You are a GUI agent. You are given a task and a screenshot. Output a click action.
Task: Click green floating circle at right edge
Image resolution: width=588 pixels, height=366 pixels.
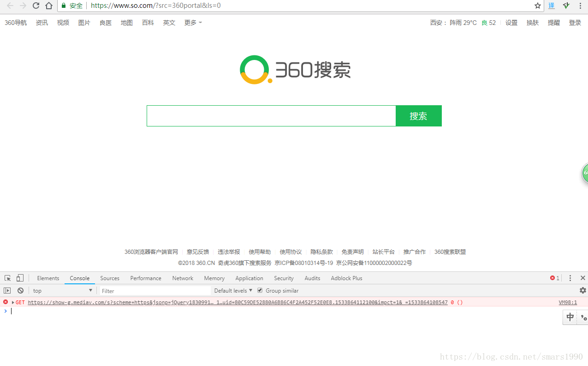pos(585,173)
